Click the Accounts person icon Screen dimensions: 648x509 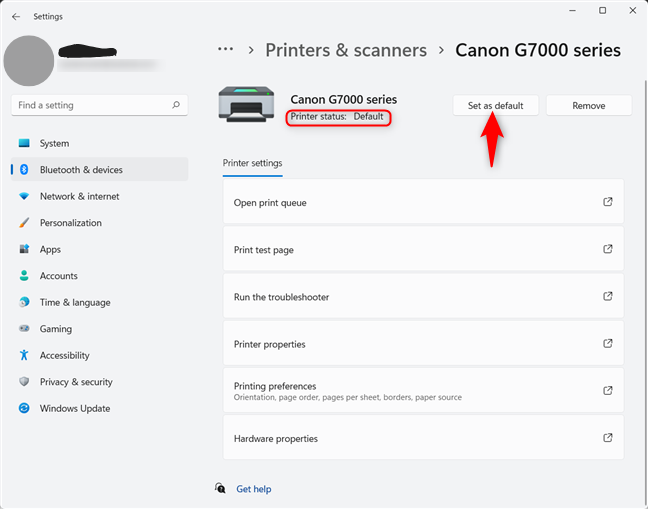(x=24, y=276)
